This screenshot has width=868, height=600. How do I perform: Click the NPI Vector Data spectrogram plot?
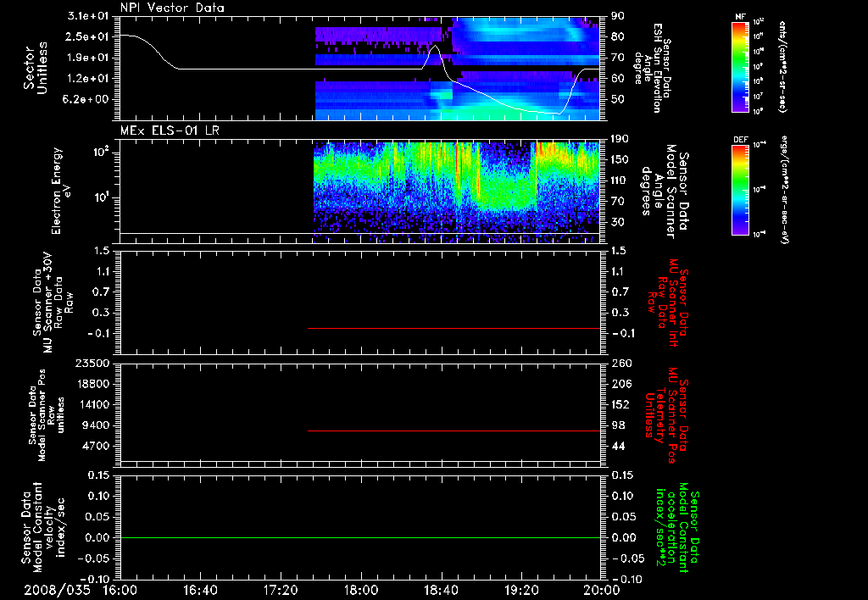[x=360, y=68]
